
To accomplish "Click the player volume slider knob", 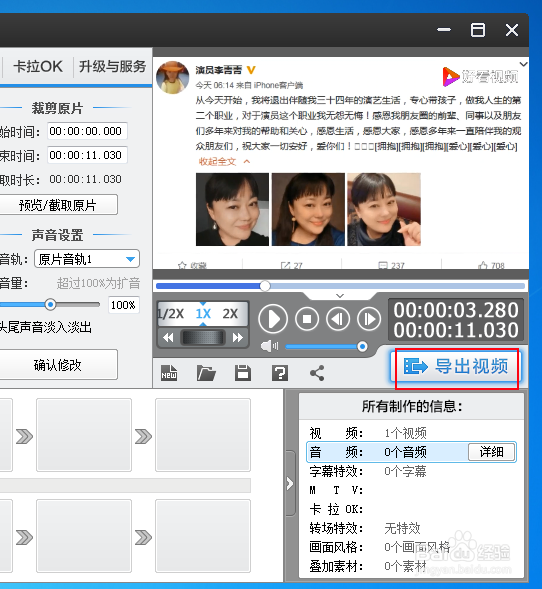I will (362, 346).
